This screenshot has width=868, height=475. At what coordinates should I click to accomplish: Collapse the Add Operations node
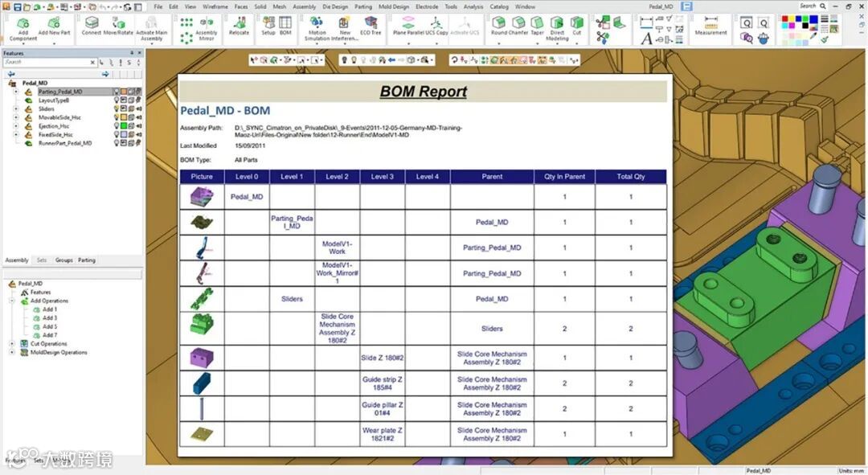pos(11,301)
